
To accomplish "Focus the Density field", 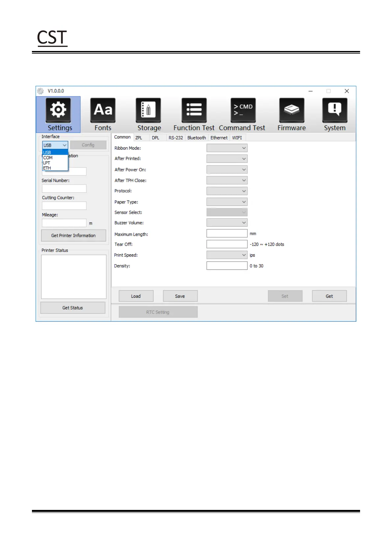I will tap(227, 265).
